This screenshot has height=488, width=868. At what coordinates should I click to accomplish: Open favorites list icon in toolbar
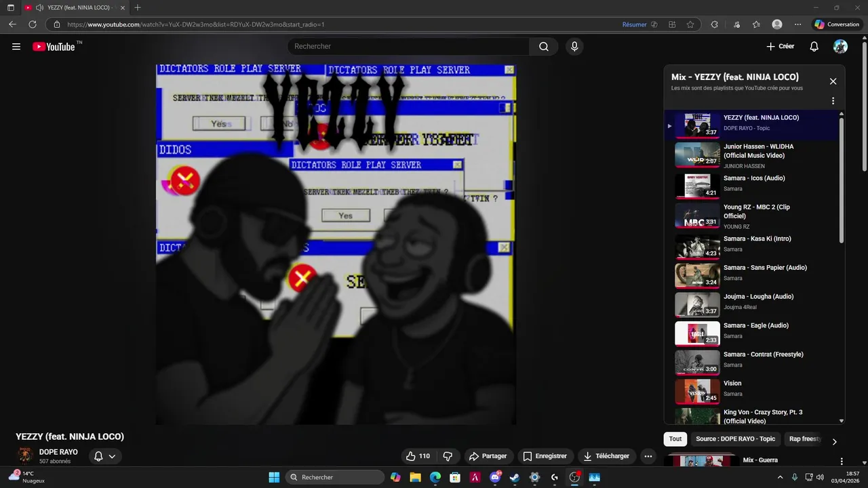coord(756,24)
